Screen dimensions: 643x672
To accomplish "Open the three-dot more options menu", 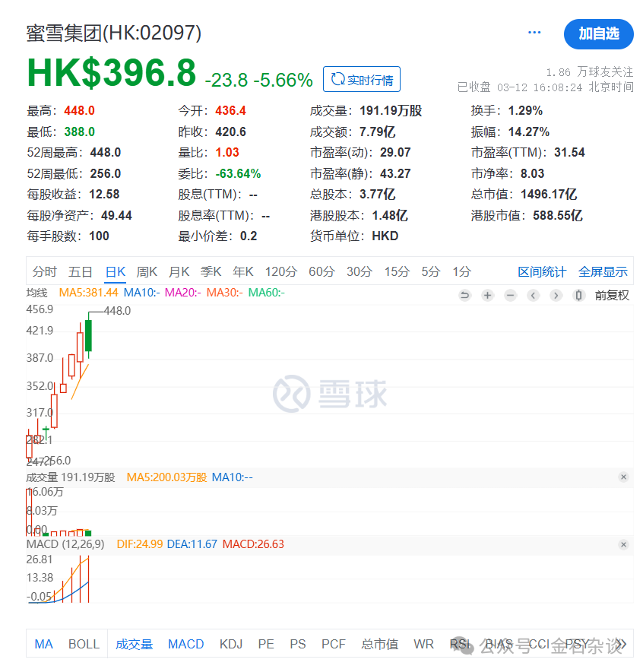I will click(534, 33).
